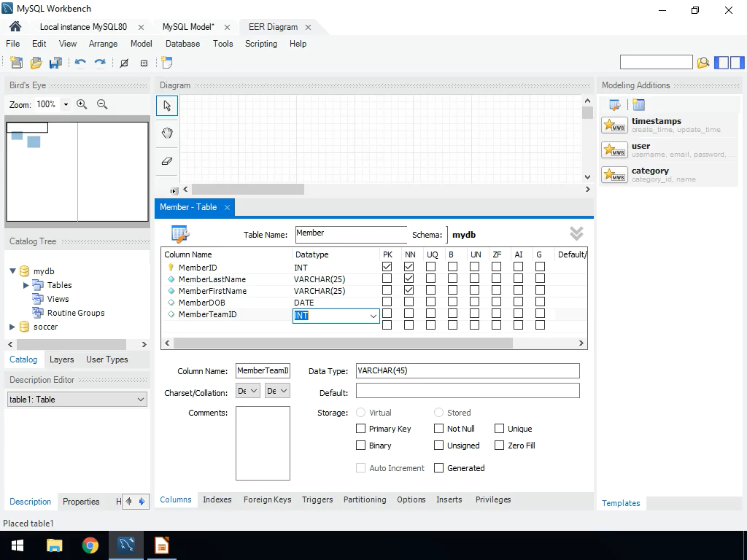Collapse the table editor header chevron
This screenshot has width=747, height=560.
(576, 233)
